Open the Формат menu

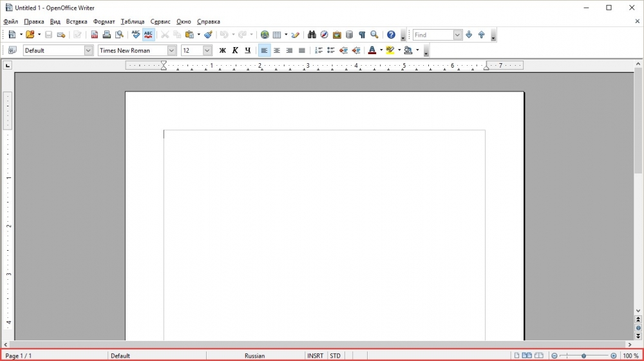(x=104, y=21)
